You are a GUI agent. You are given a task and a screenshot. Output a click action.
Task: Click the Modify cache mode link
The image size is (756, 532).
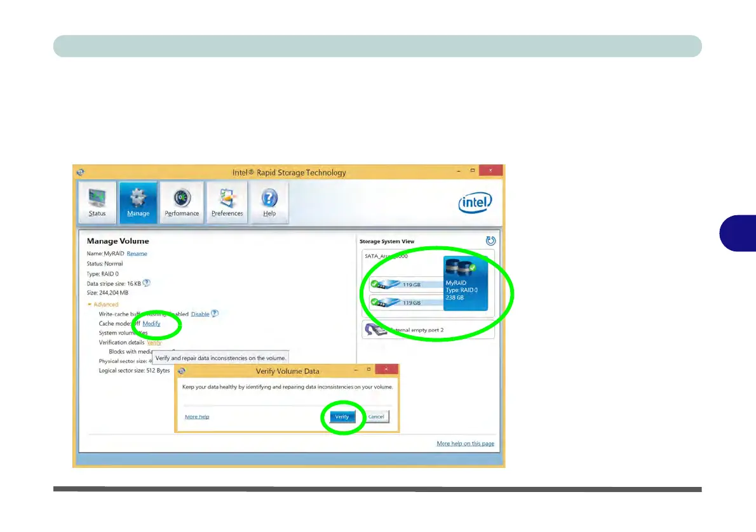pyautogui.click(x=151, y=324)
